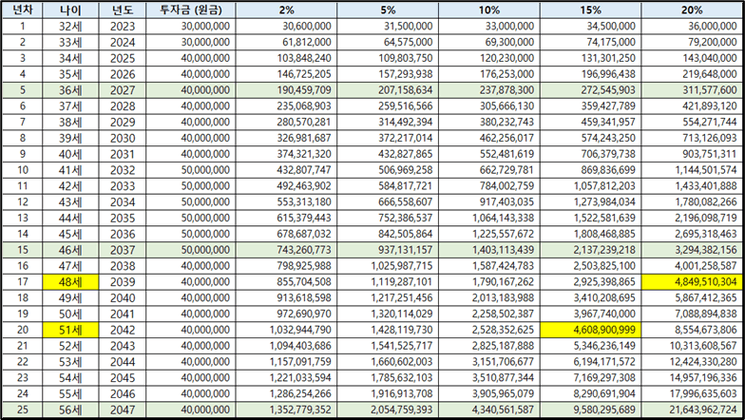The image size is (745, 420).
Task: Click age cell 32세
Action: (70, 26)
